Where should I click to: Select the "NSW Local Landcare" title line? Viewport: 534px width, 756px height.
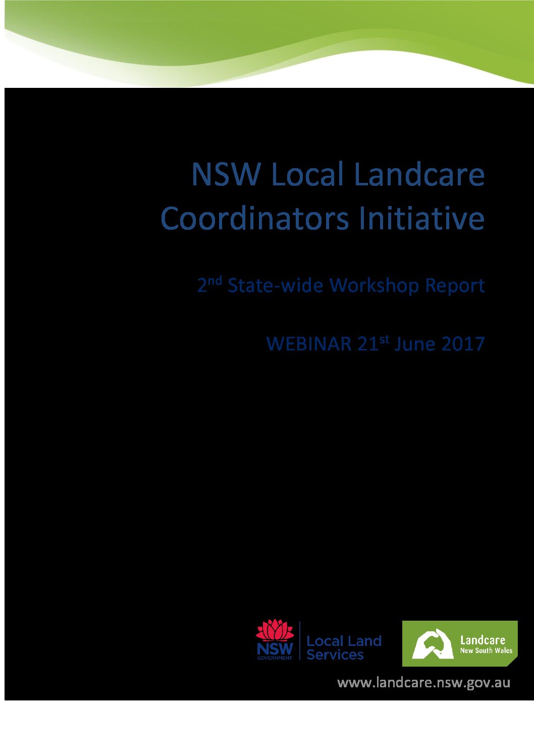[338, 174]
